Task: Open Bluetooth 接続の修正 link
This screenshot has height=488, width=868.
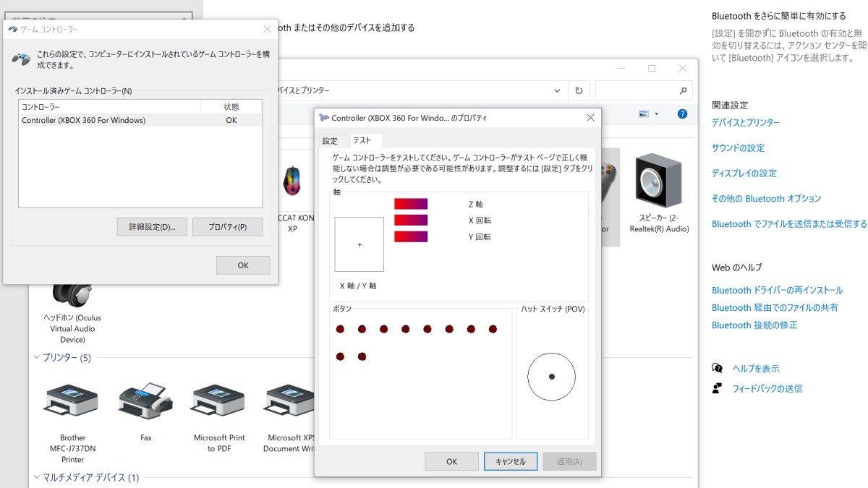Action: (x=754, y=325)
